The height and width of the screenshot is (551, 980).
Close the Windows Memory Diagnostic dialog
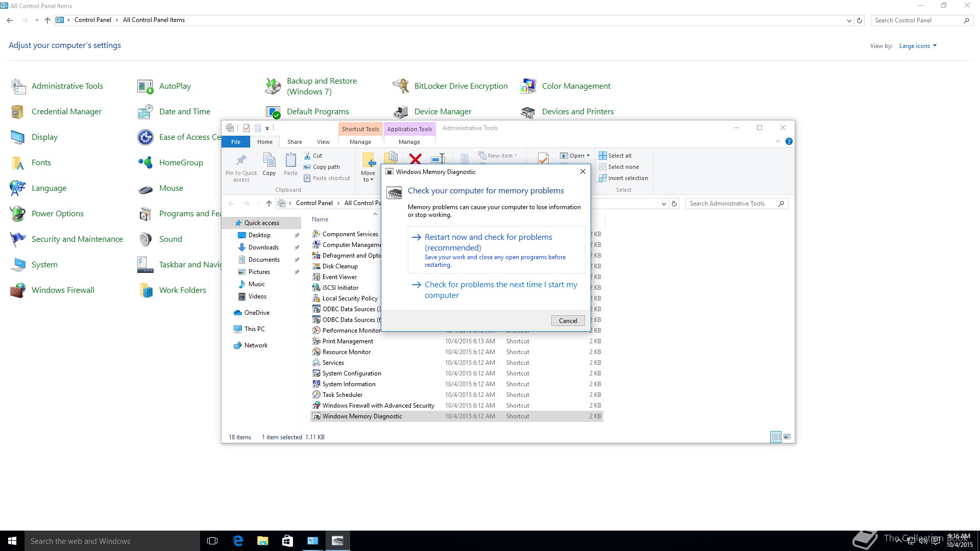pyautogui.click(x=583, y=171)
